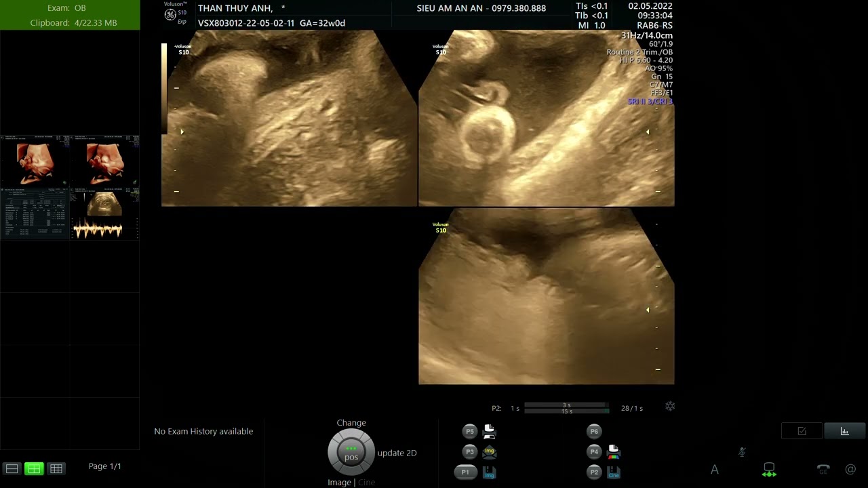The height and width of the screenshot is (488, 868).
Task: Click the P6 button
Action: 594,431
